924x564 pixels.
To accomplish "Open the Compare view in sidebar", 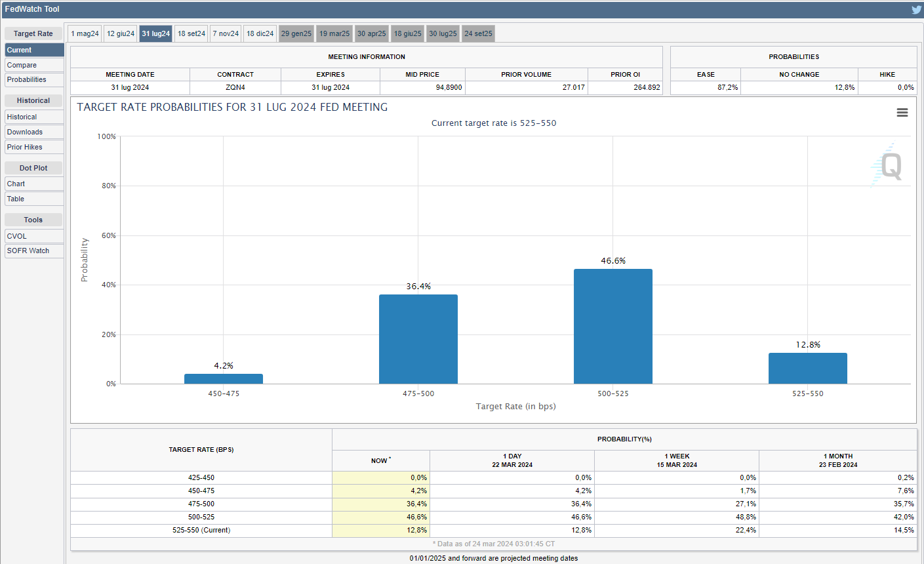I will click(x=34, y=65).
